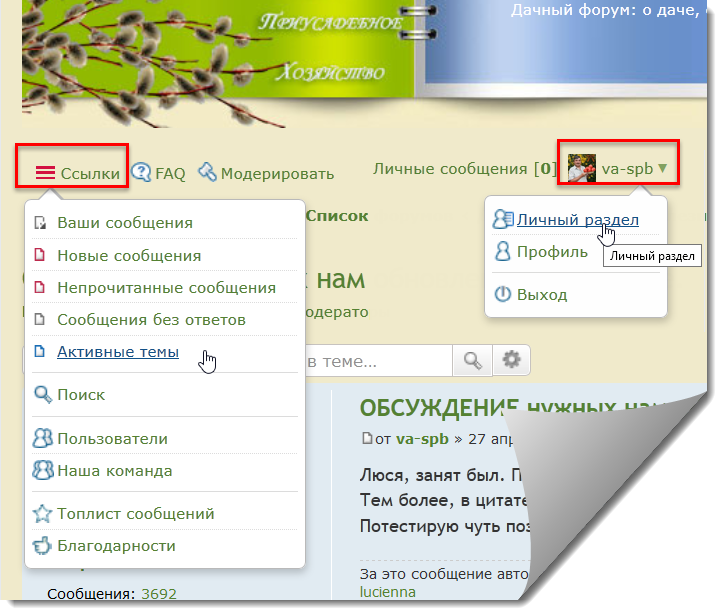This screenshot has width=722, height=615.
Task: Select Непрочитанные сообщения entry
Action: click(x=166, y=288)
